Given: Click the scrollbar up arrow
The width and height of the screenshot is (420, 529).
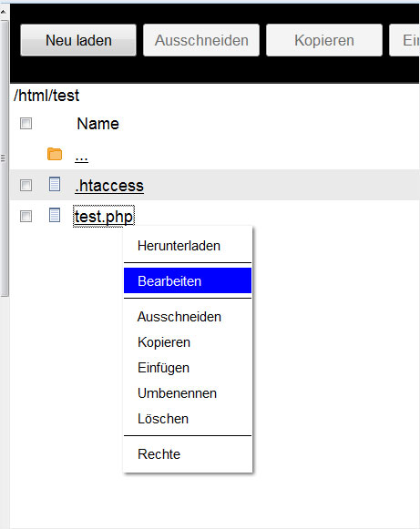Looking at the screenshot, I should (4, 12).
